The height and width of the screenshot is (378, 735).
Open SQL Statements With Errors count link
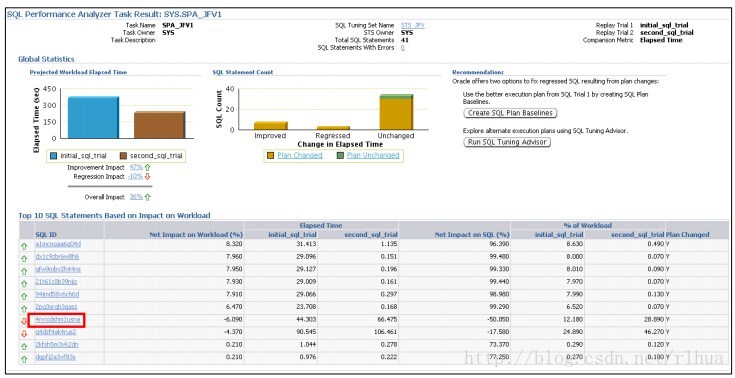point(403,48)
